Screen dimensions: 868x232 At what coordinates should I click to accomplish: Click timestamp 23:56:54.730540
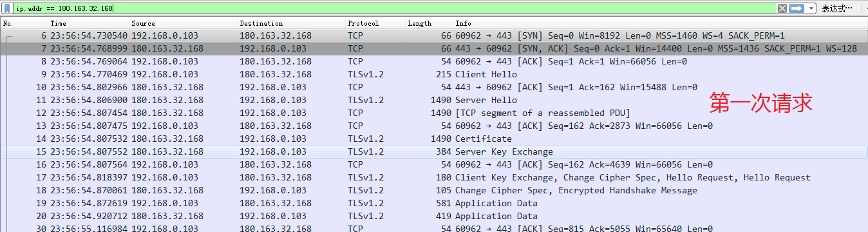(x=89, y=35)
